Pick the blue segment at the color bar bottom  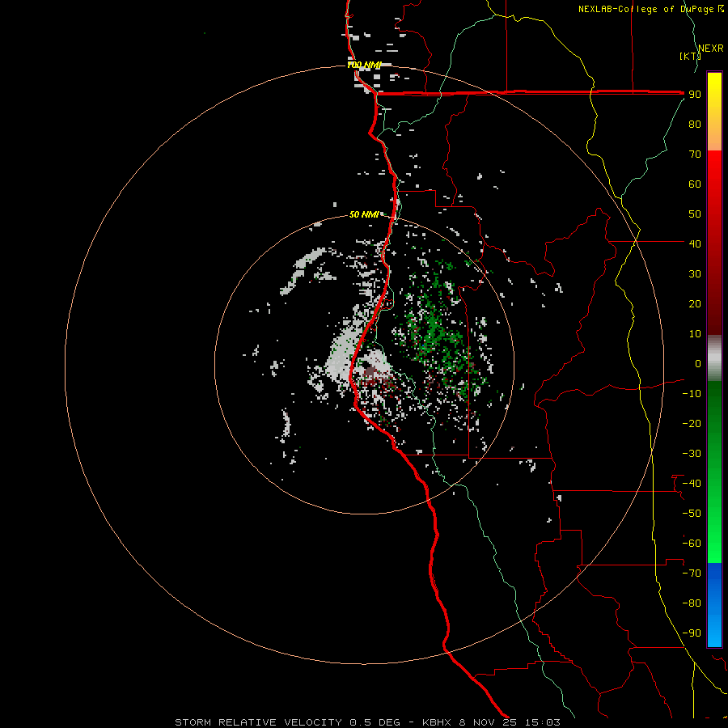(714, 605)
